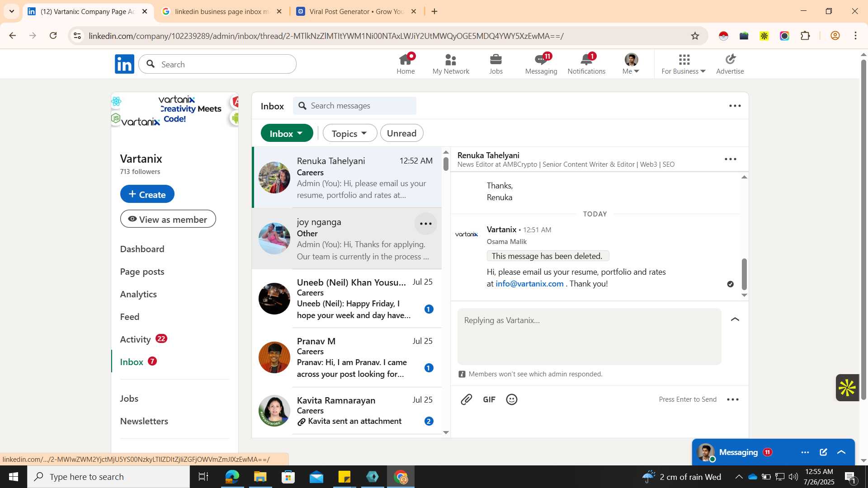Open Windows Task View button
The height and width of the screenshot is (488, 868).
click(203, 477)
